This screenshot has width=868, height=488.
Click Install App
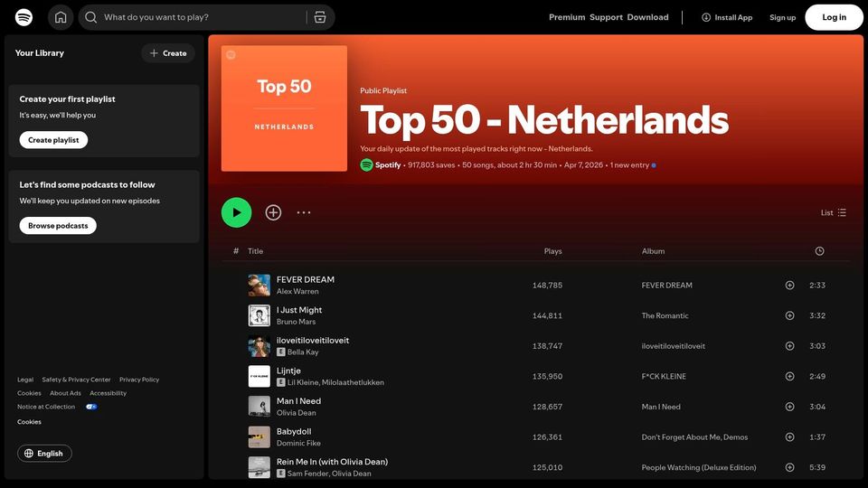[727, 17]
